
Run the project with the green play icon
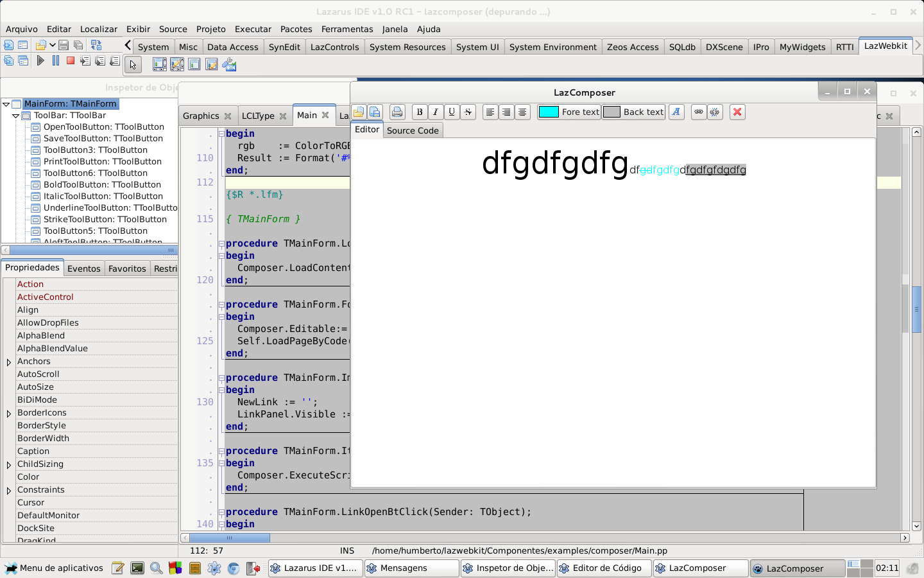click(x=40, y=60)
